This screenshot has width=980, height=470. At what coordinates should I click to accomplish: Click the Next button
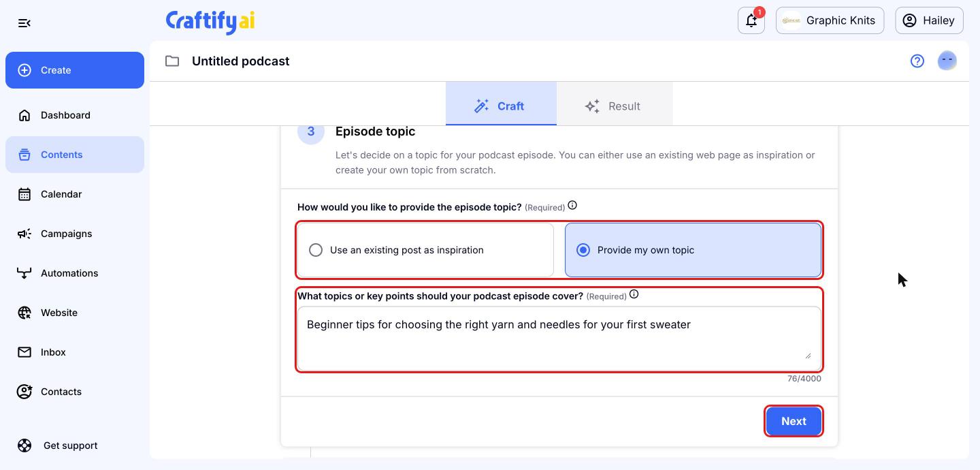[794, 421]
